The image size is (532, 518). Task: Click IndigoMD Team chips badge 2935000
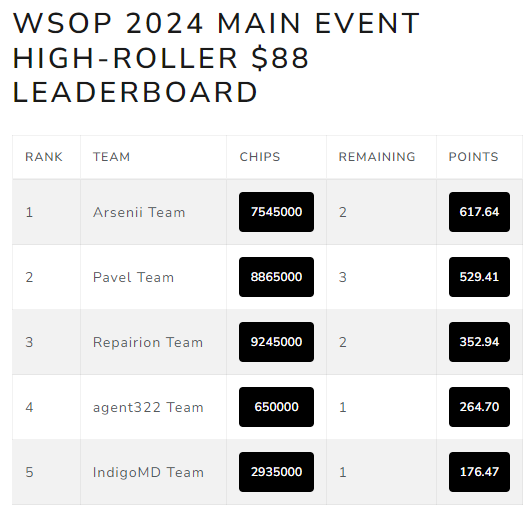276,472
